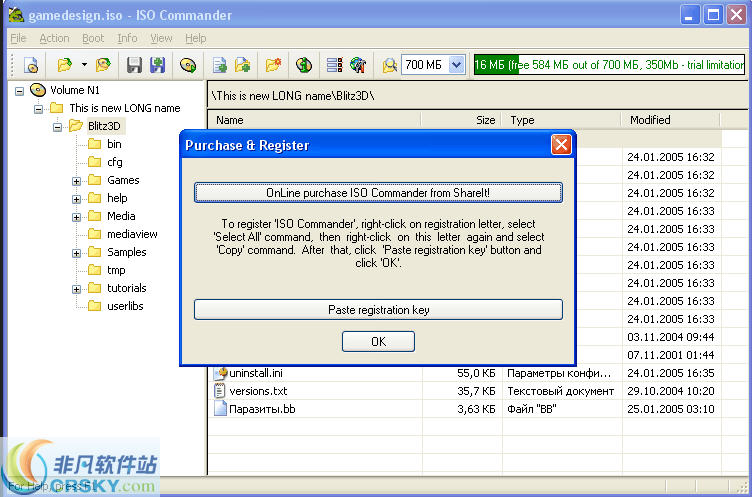Screen dimensions: 752x497
Task: Click the New ISO image toolbar icon
Action: click(x=32, y=65)
